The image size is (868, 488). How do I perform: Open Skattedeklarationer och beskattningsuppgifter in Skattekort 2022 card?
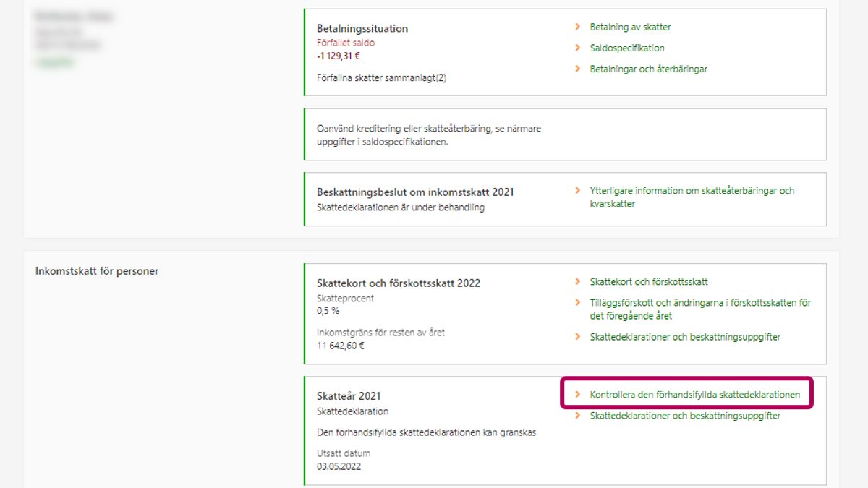point(684,337)
